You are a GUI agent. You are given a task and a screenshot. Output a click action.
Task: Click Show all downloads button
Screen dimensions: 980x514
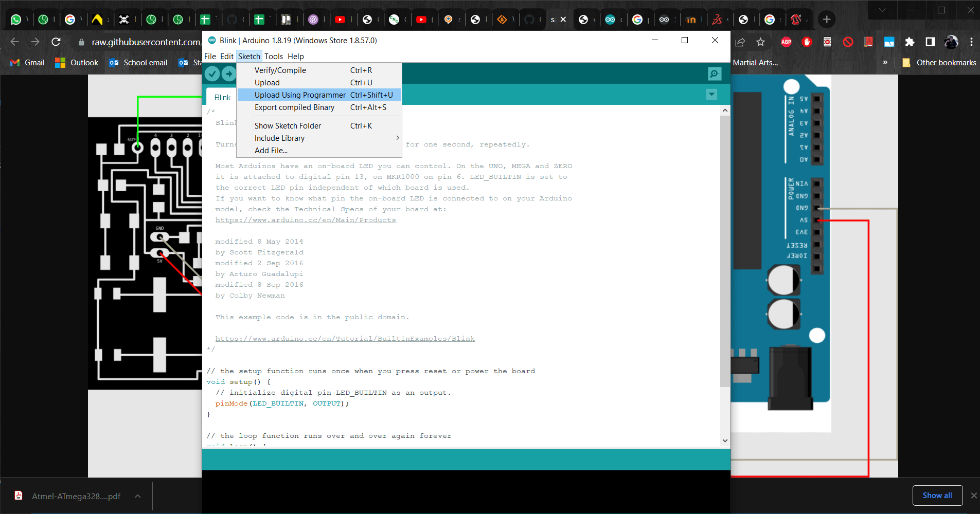tap(937, 495)
